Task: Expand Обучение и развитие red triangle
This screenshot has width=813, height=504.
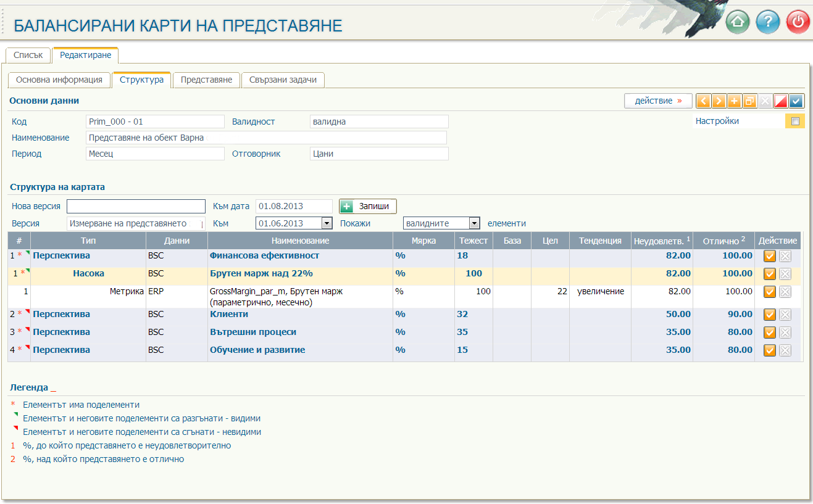Action: tap(27, 347)
